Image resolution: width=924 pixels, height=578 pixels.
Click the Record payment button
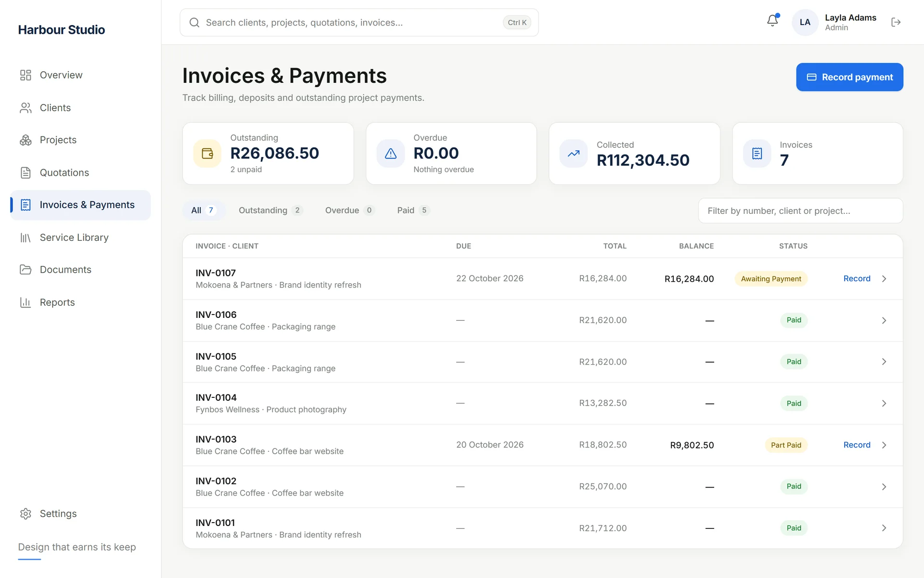849,77
